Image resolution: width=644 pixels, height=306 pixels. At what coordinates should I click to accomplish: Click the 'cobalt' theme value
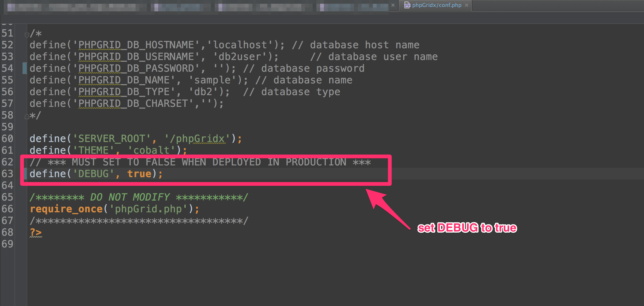[x=151, y=150]
